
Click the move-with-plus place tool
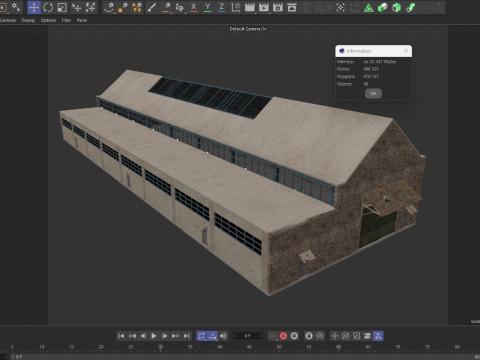[x=76, y=7]
